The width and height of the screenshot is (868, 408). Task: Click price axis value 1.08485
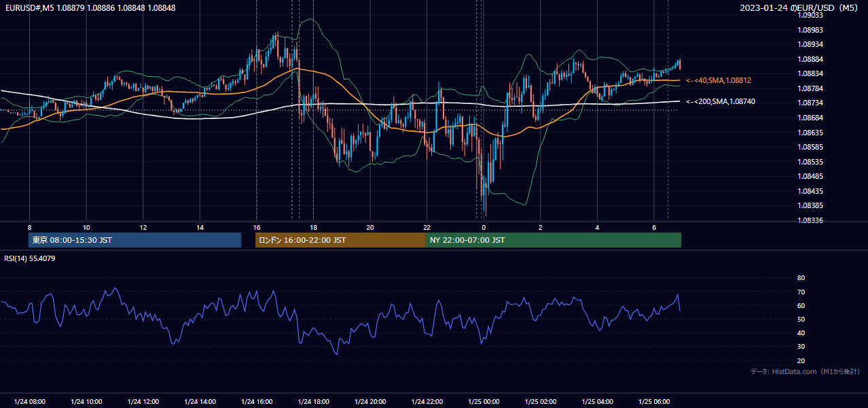(x=810, y=176)
